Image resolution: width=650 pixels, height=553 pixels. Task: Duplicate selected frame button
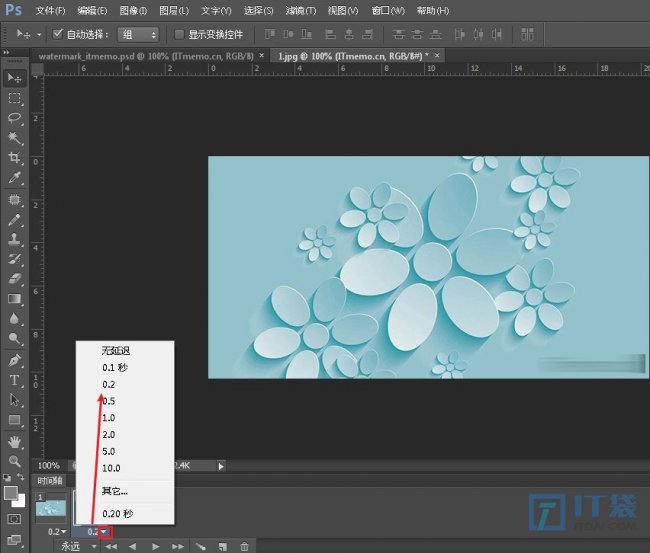[223, 546]
